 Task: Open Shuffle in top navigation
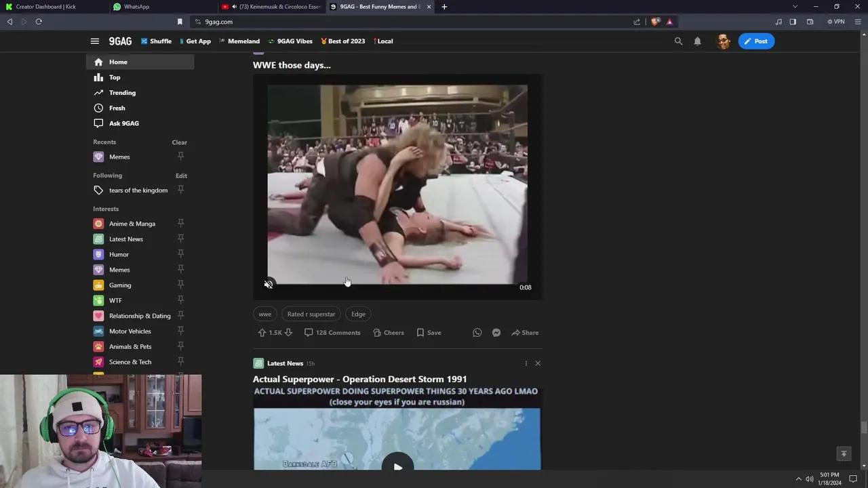(x=156, y=41)
